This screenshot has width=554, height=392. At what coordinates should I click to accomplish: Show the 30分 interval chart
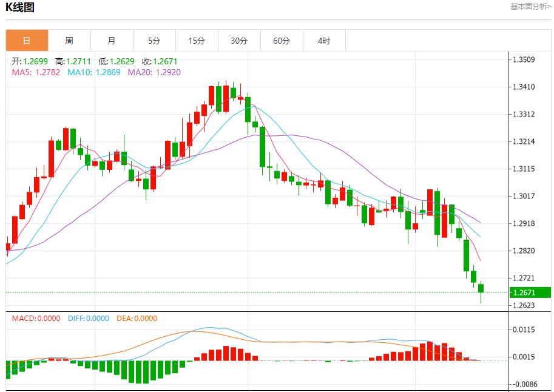239,41
